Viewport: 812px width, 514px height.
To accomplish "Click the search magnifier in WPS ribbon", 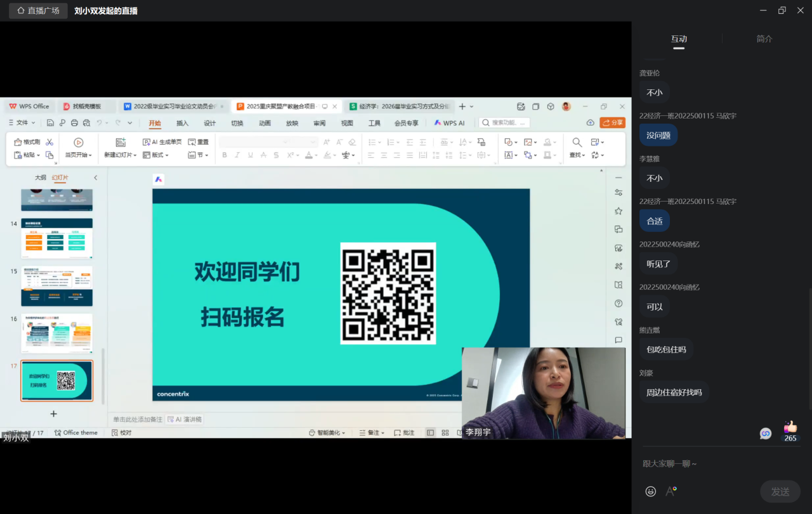I will point(577,143).
